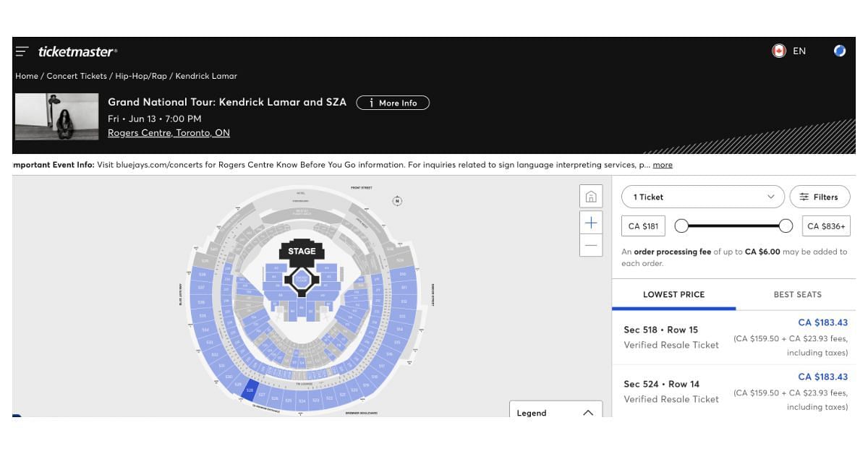Image resolution: width=868 pixels, height=454 pixels.
Task: Expand event info with more link
Action: pos(663,165)
